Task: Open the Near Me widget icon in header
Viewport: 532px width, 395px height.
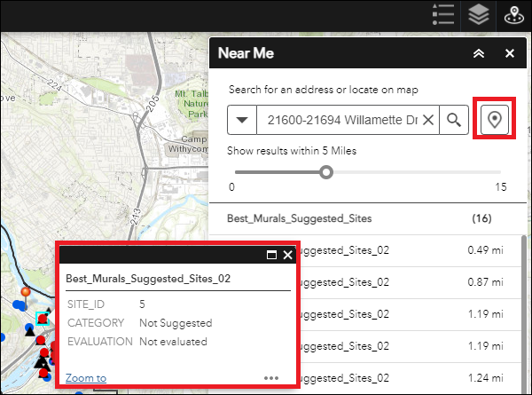Action: coord(514,15)
